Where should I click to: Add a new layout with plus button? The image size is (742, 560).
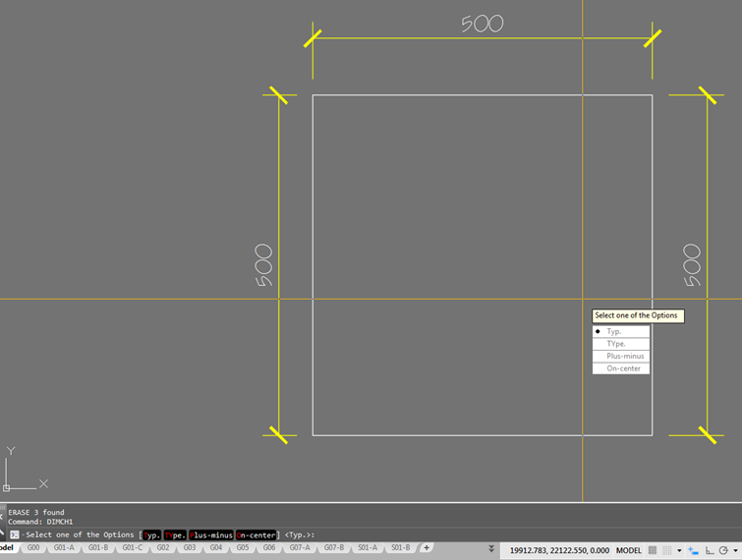tap(427, 547)
